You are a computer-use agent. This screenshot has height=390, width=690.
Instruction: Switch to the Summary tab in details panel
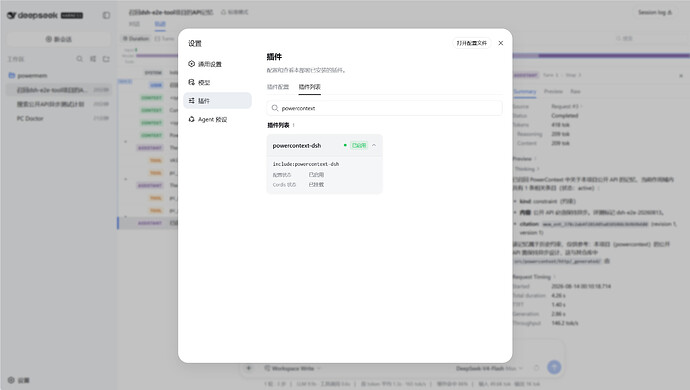point(525,92)
